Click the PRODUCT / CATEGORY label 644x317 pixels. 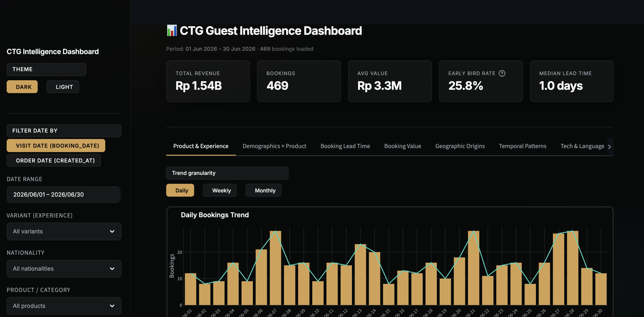click(x=39, y=290)
